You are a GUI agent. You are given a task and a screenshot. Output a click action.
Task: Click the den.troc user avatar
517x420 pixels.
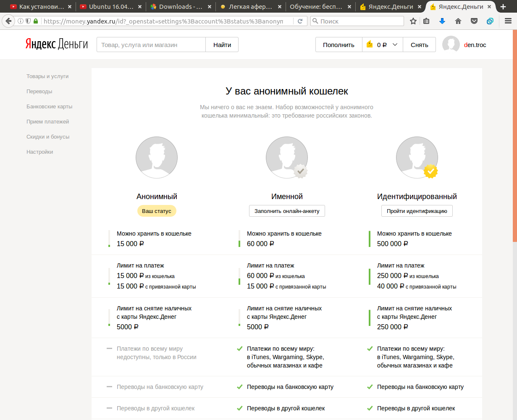click(x=451, y=45)
